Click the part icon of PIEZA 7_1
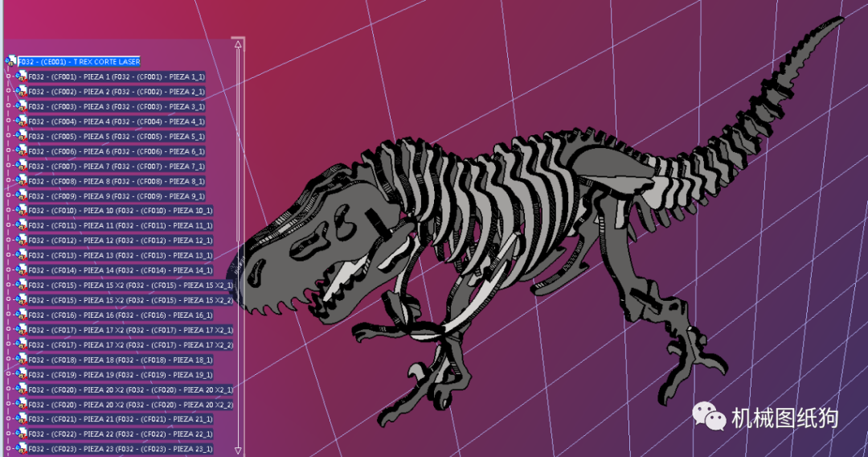Image resolution: width=868 pixels, height=457 pixels. click(21, 166)
